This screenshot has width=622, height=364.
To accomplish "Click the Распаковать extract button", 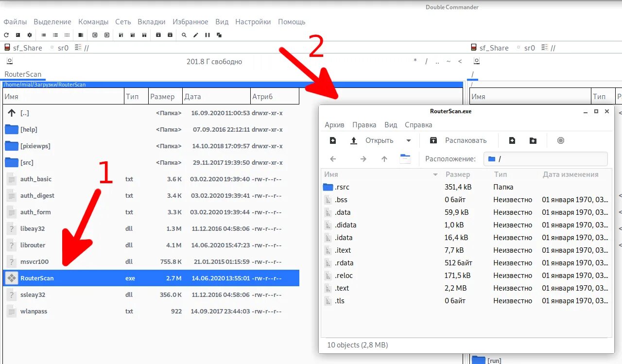I will pyautogui.click(x=458, y=140).
